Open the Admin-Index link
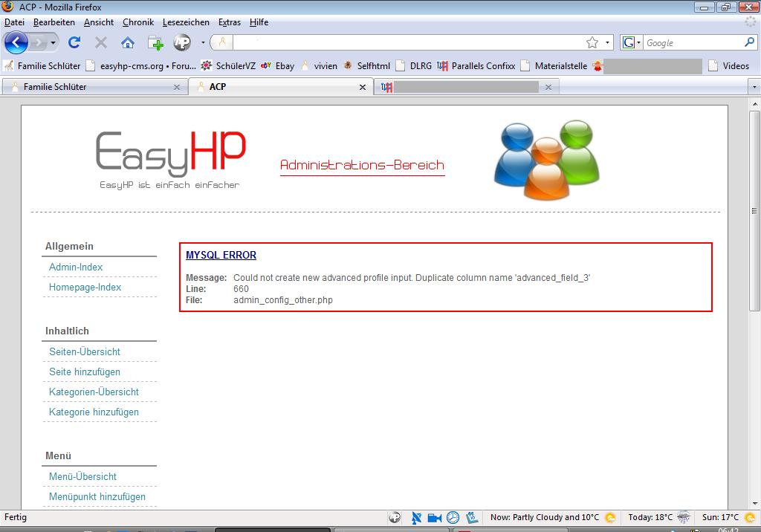The width and height of the screenshot is (761, 532). point(76,267)
